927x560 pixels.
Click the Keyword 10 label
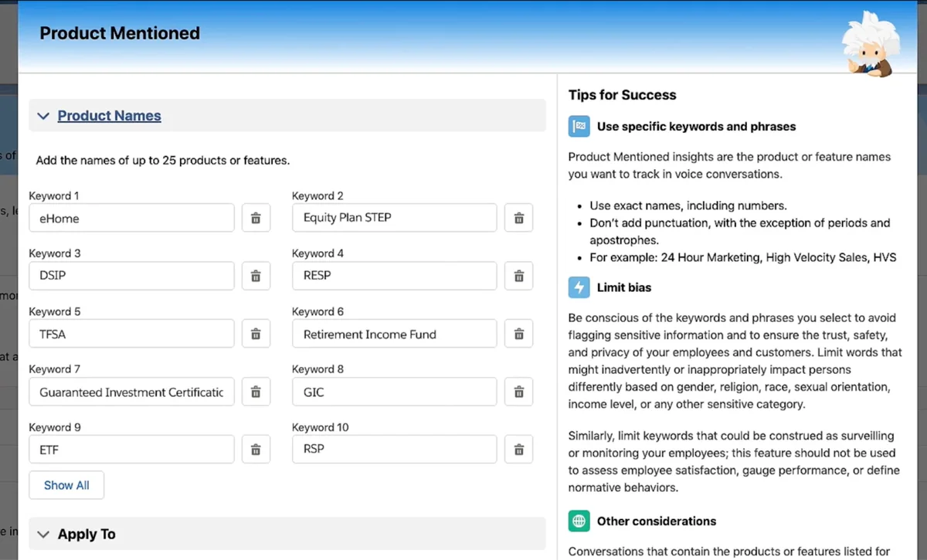(x=321, y=427)
